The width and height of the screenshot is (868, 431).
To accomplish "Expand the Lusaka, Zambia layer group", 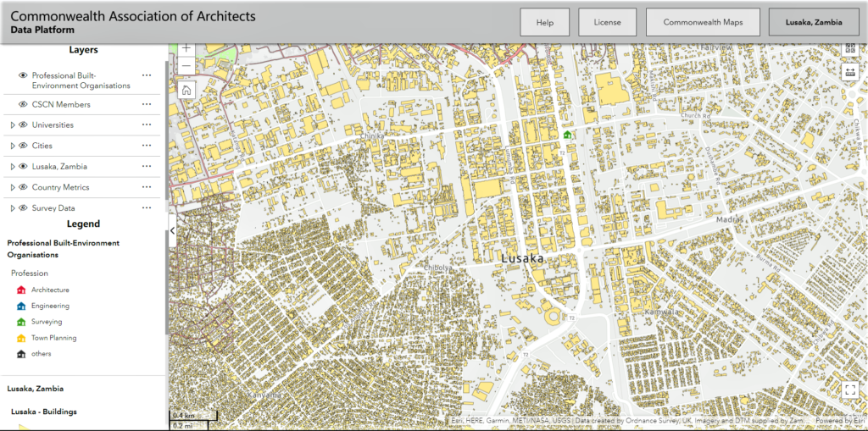I will tap(12, 167).
